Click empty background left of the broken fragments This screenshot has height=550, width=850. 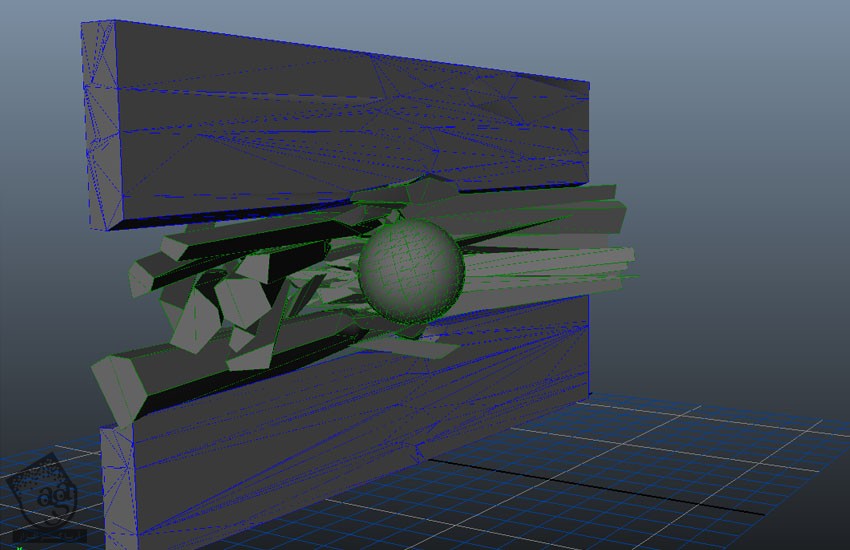click(50, 300)
